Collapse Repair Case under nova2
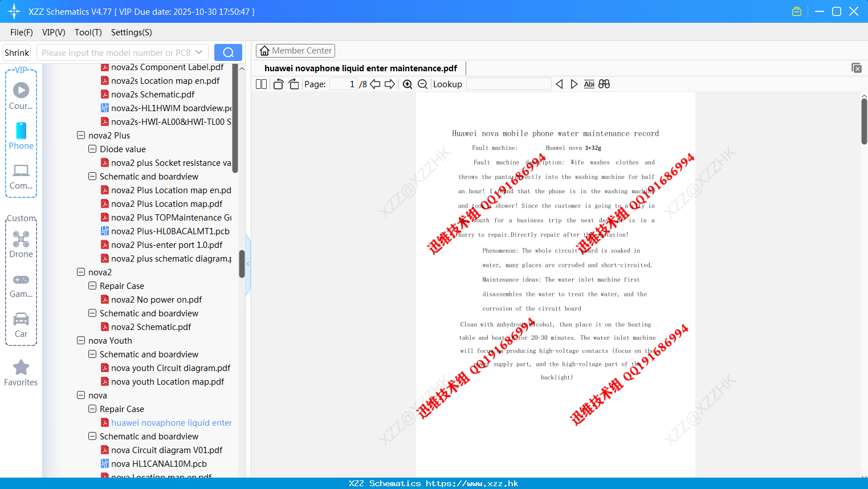Screen dimensions: 868x489 (x=92, y=286)
